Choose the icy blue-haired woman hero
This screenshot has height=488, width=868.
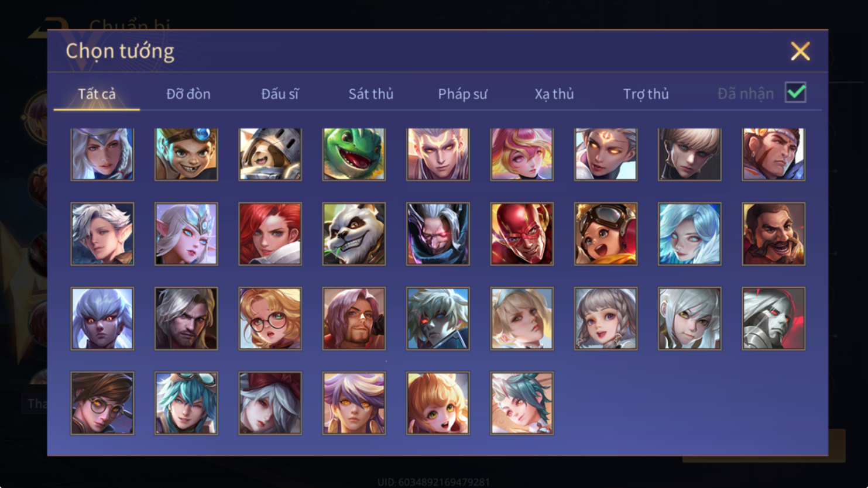pos(689,234)
